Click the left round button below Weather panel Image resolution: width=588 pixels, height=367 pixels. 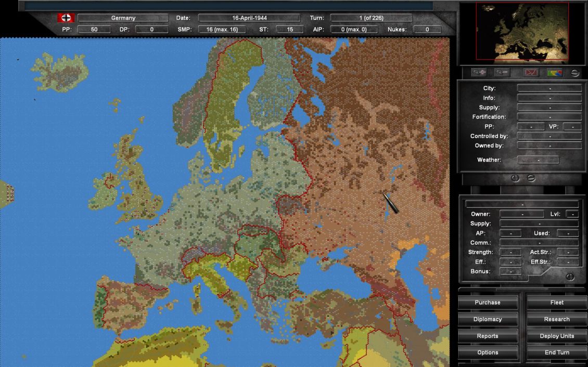point(515,178)
